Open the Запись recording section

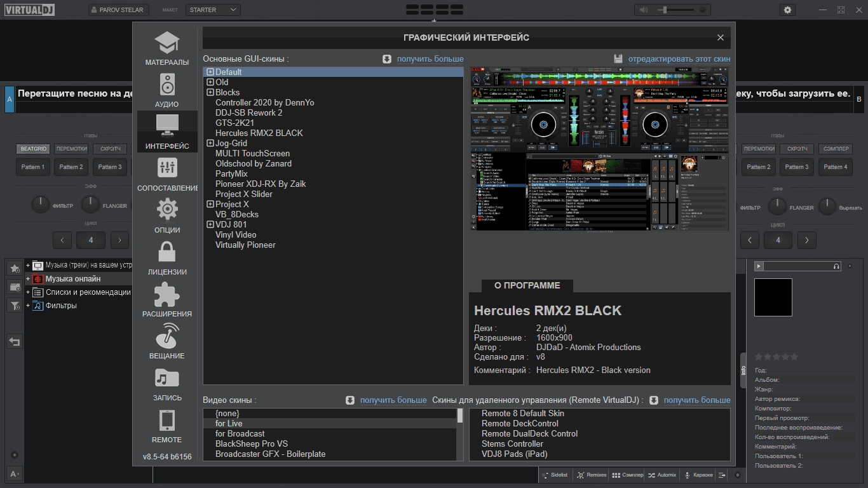coord(167,384)
